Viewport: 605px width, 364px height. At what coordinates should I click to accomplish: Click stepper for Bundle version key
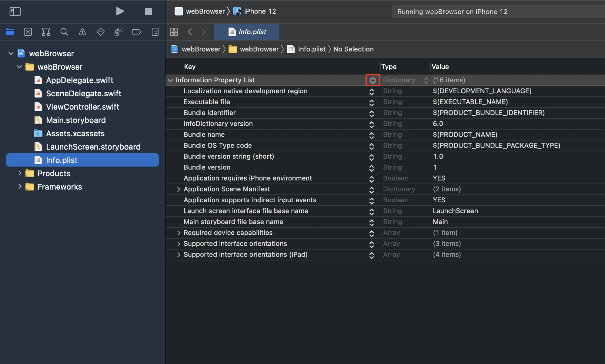click(x=372, y=168)
